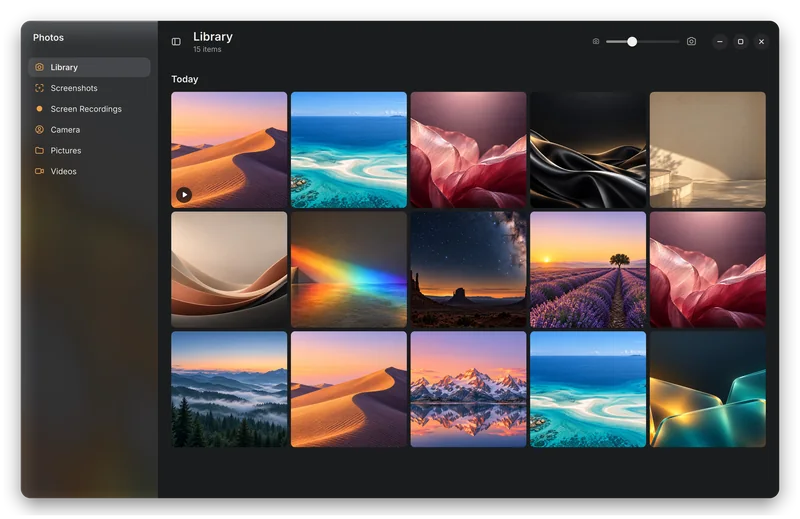Screen dimensions: 800x519
Task: Open the desert dune photo in third row
Action: (x=349, y=389)
